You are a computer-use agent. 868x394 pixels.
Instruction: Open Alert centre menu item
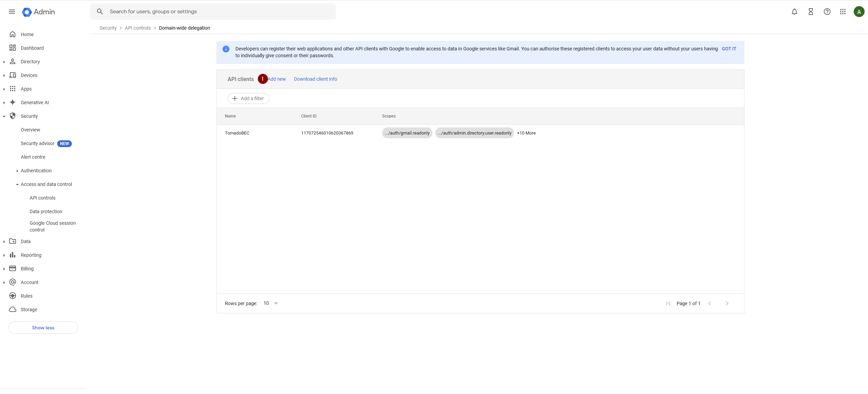(x=33, y=157)
